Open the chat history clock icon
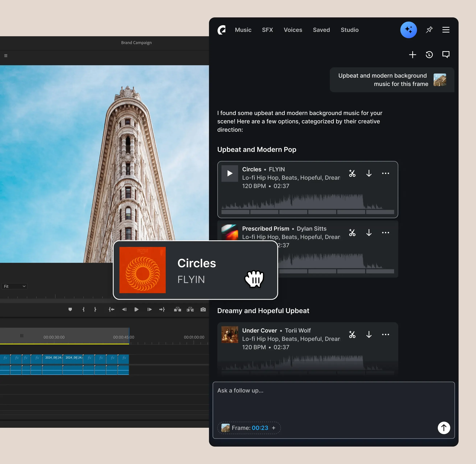 [429, 55]
